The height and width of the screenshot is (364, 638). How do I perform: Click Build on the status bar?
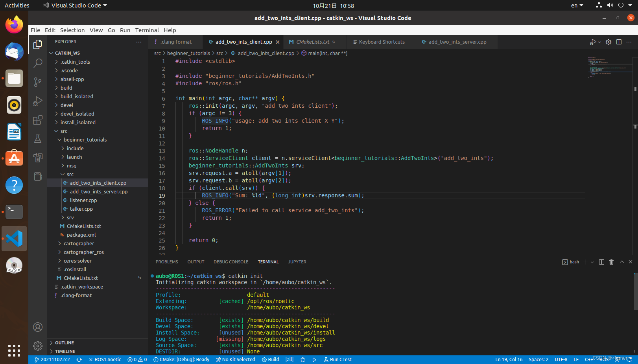point(270,359)
